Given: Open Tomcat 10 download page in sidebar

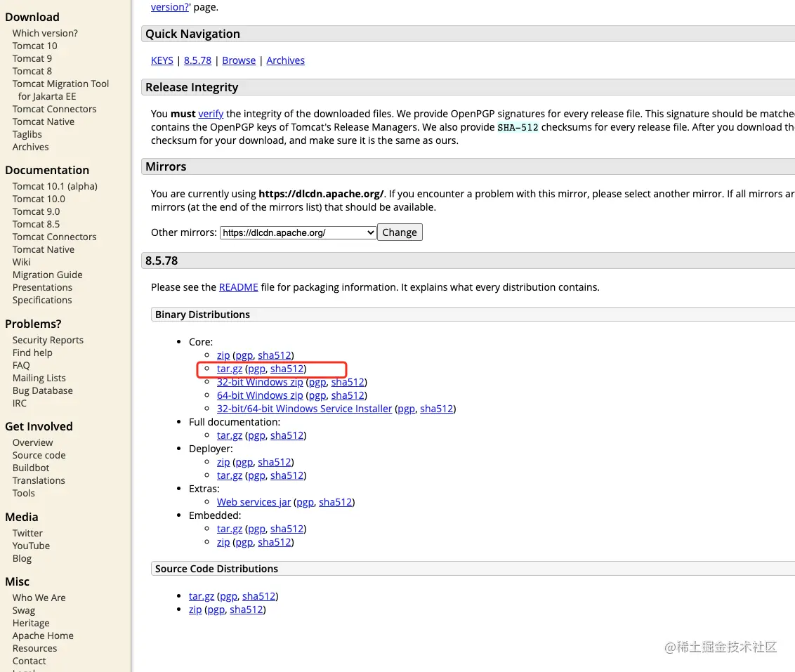Looking at the screenshot, I should pos(35,46).
